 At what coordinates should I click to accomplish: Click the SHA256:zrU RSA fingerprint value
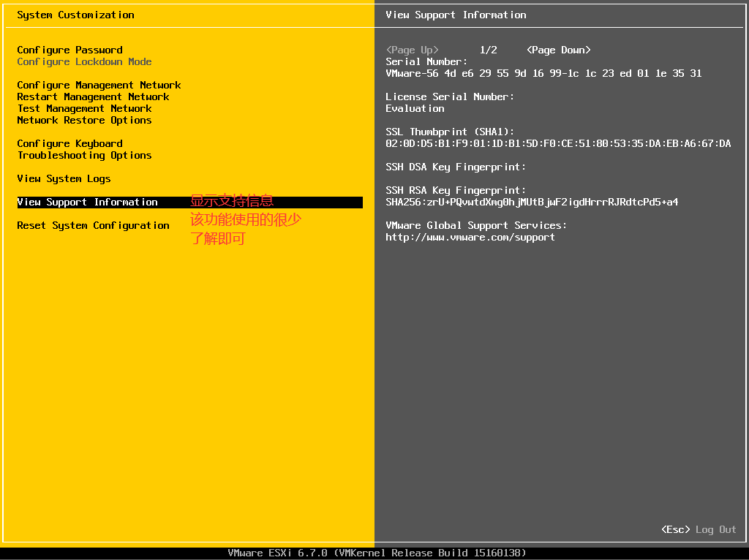pyautogui.click(x=532, y=203)
